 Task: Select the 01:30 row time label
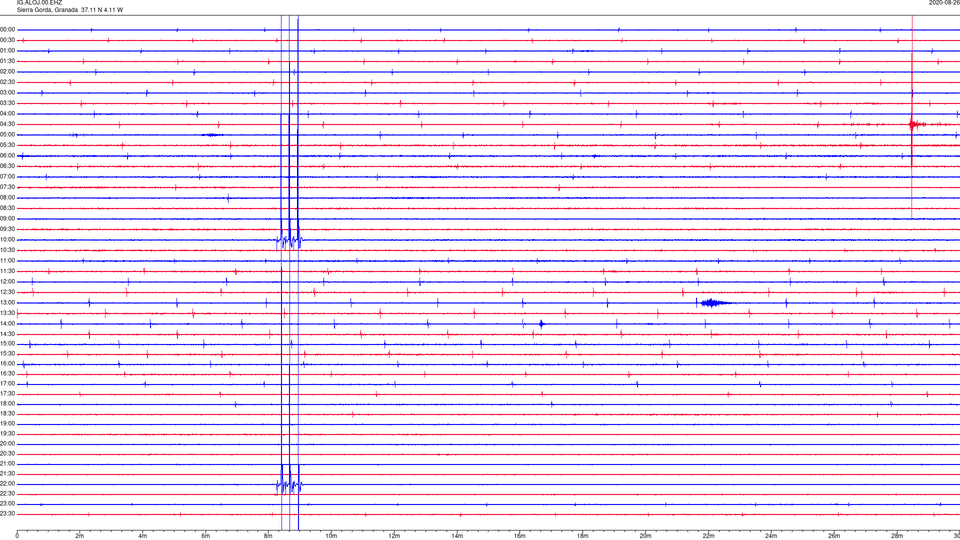click(7, 61)
